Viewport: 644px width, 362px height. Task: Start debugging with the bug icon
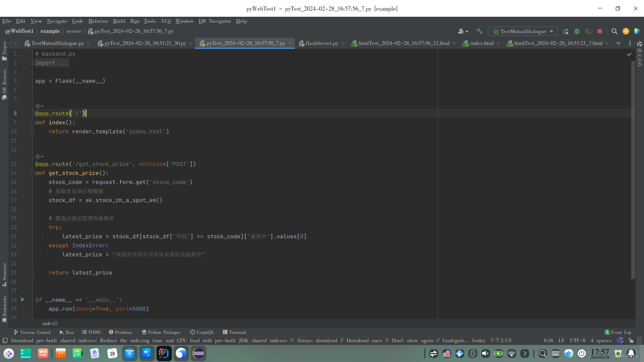tap(577, 31)
